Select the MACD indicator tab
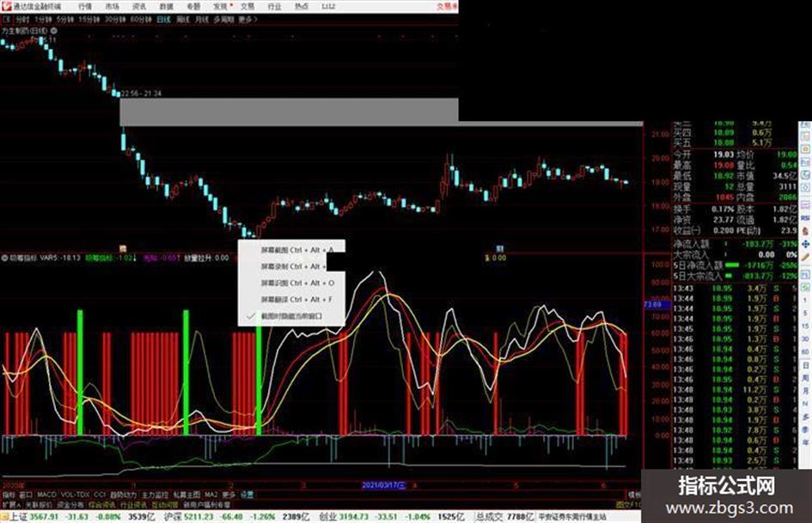Screen dimensions: 812x523 [46, 495]
